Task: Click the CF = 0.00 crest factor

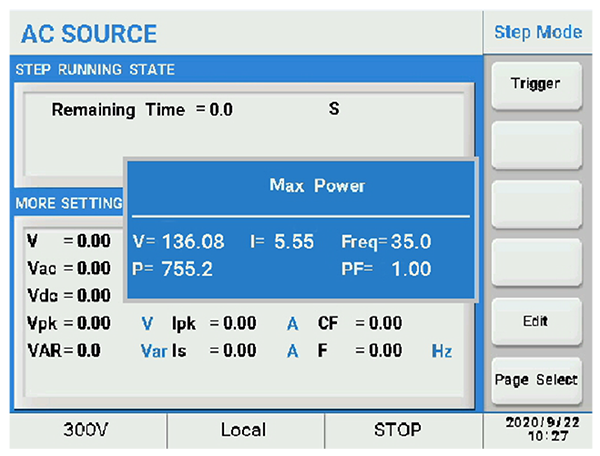Action: [x=360, y=323]
